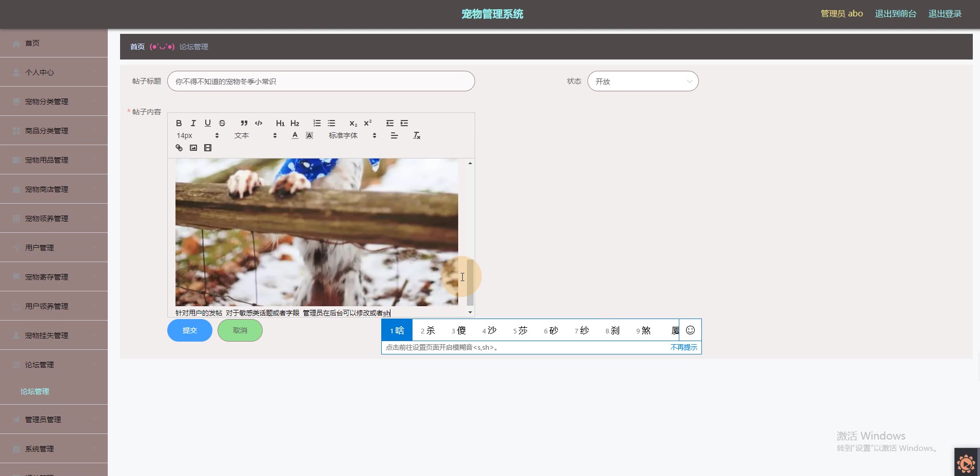Screen dimensions: 980x476
Task: Open the text background color picker
Action: coord(309,135)
